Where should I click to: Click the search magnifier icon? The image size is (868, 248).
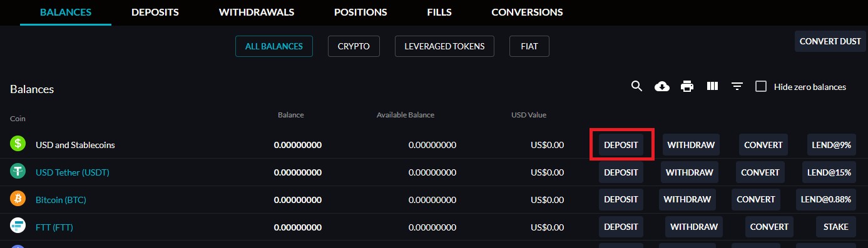[x=636, y=86]
